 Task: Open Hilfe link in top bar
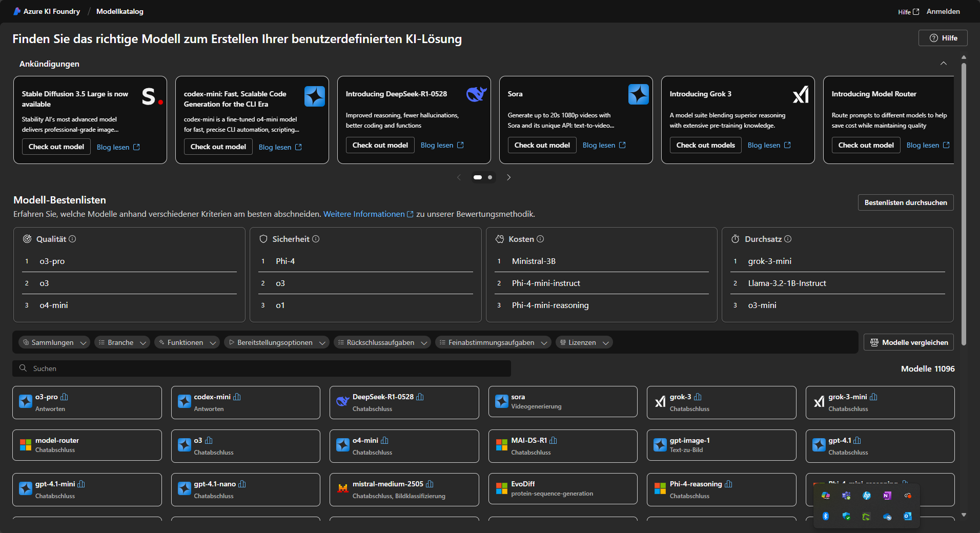[908, 12]
